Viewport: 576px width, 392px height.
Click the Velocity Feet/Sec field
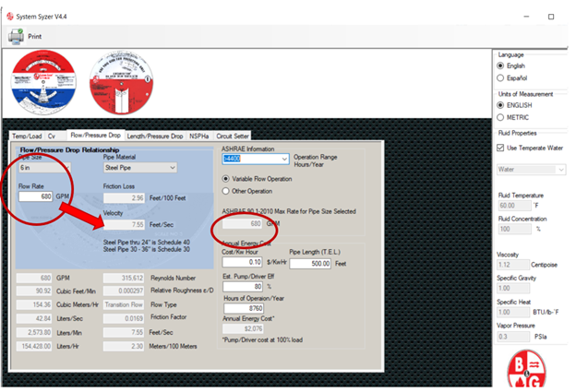(125, 224)
